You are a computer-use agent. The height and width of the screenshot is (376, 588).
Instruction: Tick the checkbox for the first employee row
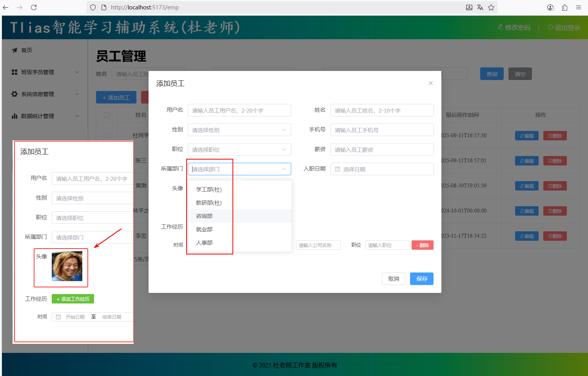click(107, 136)
